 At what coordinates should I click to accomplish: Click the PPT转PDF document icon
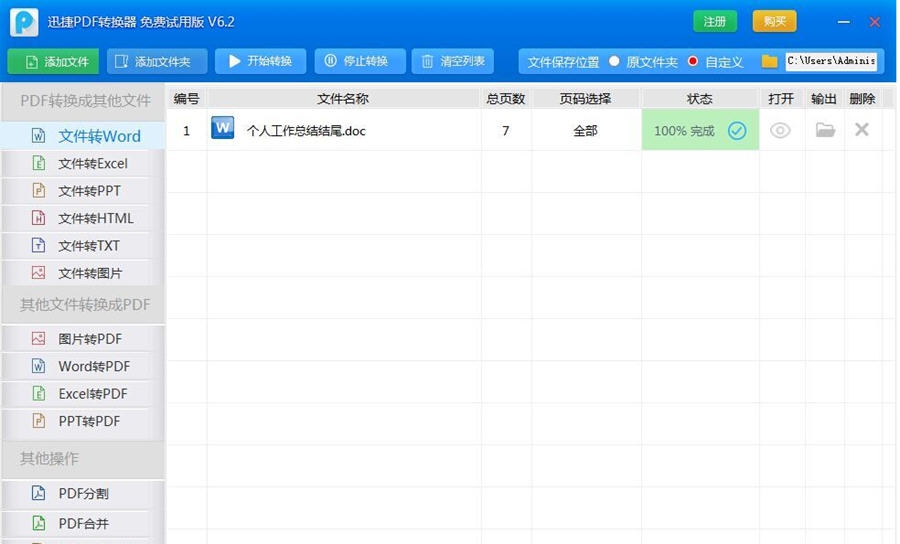[x=38, y=421]
